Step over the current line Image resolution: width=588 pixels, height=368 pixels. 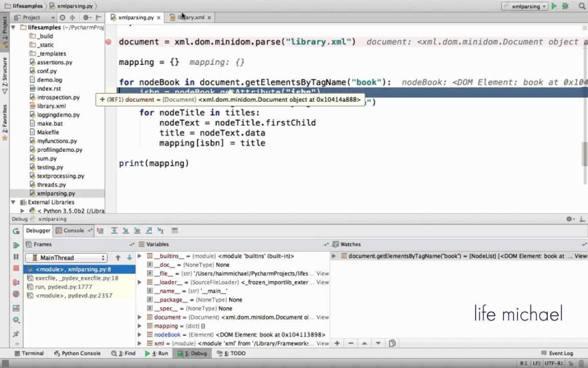click(114, 231)
